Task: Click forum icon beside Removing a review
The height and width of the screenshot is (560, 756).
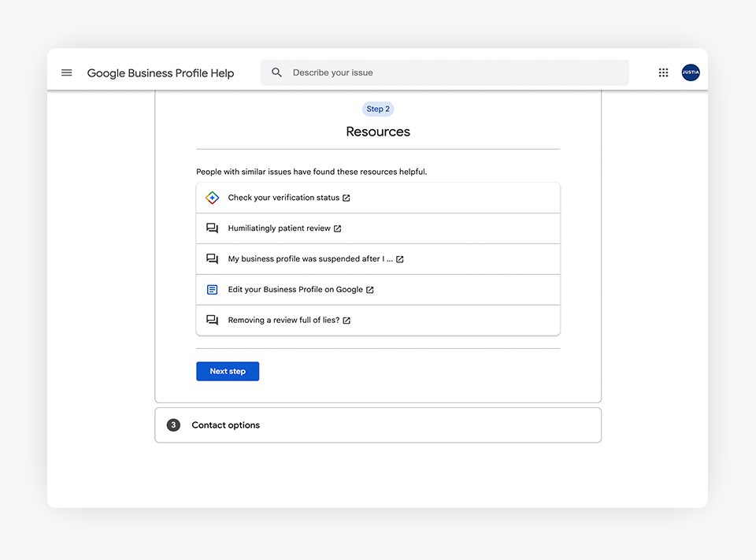Action: point(212,321)
